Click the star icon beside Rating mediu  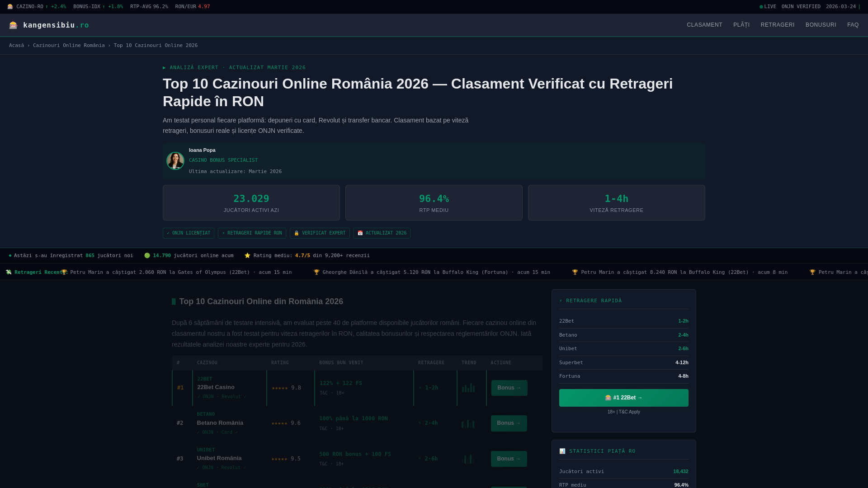point(247,256)
